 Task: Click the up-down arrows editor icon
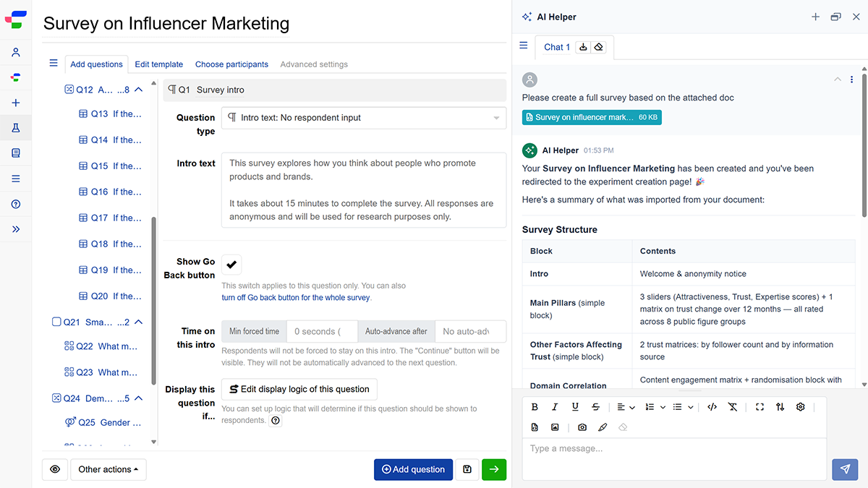click(780, 407)
